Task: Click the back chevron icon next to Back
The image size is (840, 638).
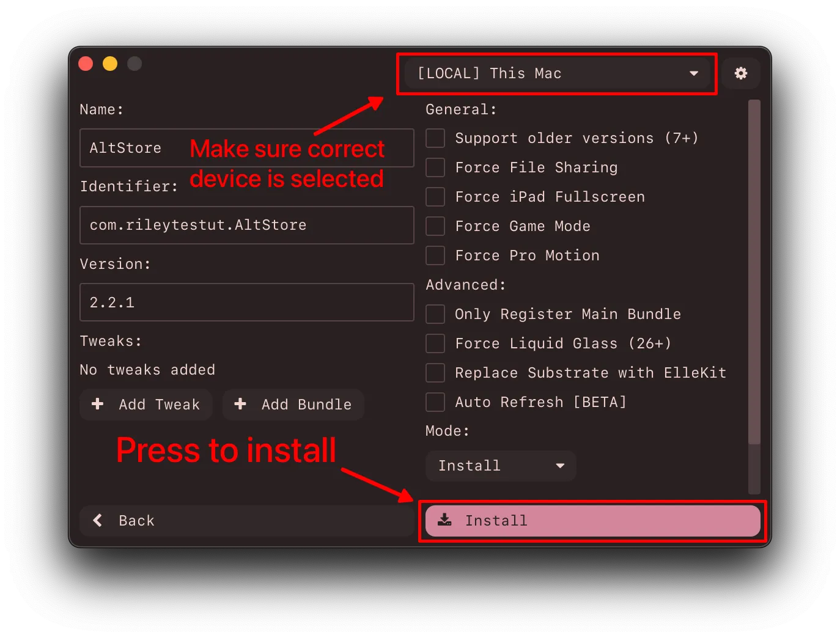Action: click(x=97, y=521)
